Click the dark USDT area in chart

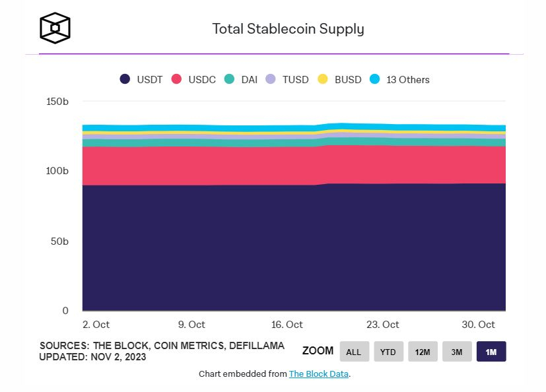tap(294, 251)
